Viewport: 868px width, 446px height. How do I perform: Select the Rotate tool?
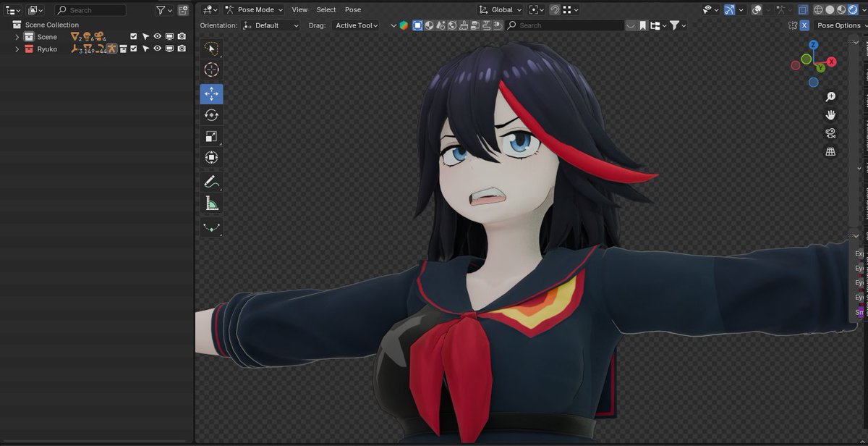211,114
